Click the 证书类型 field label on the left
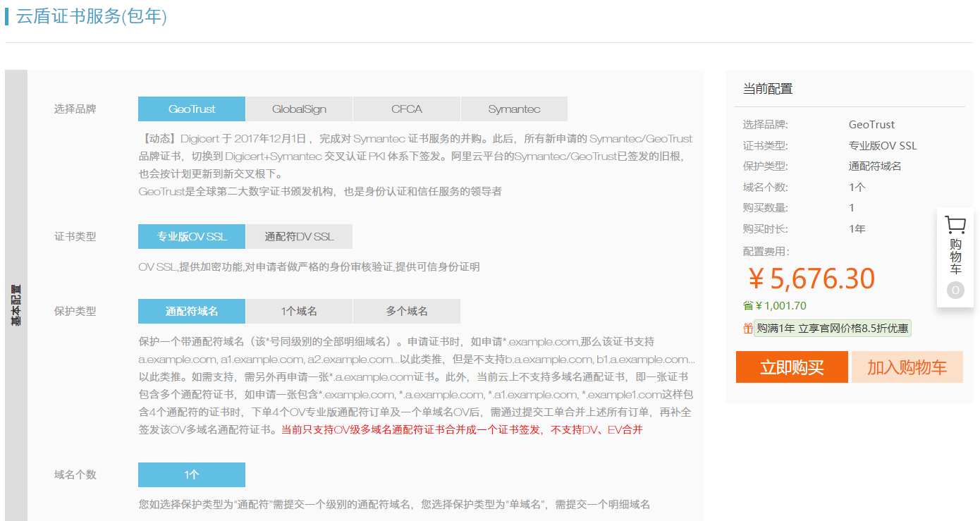The height and width of the screenshot is (521, 980). tap(75, 237)
